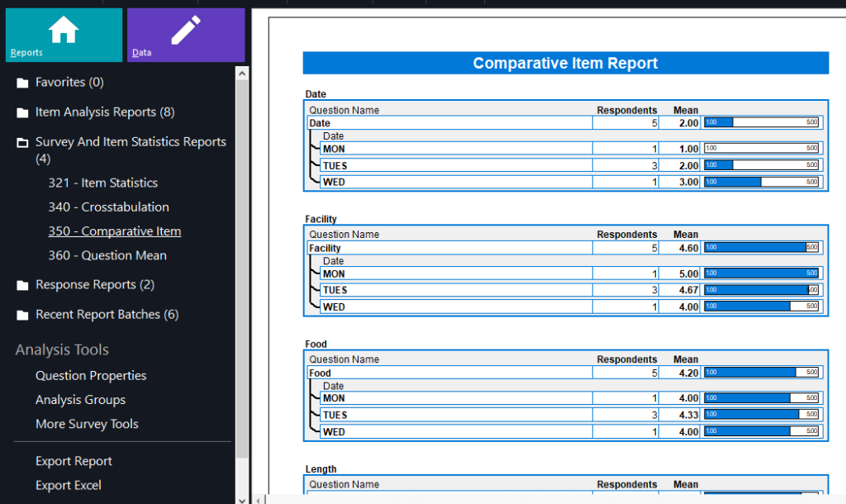The width and height of the screenshot is (846, 504).
Task: Click the Date table MON row
Action: [572, 149]
